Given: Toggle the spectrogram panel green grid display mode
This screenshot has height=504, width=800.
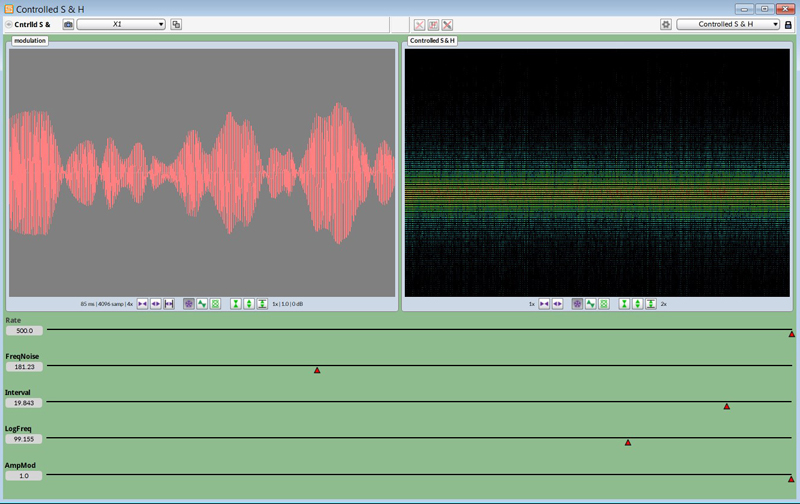Looking at the screenshot, I should (604, 304).
